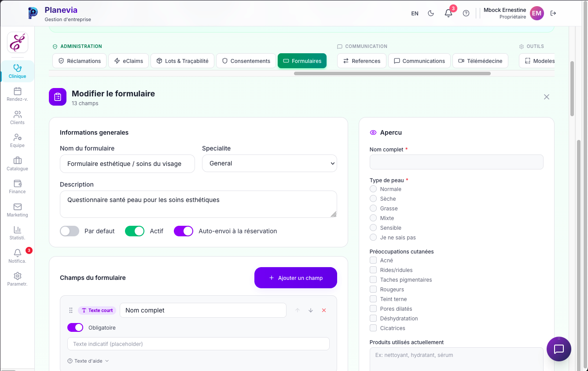Open the help question mark icon
This screenshot has width=588, height=371.
point(466,13)
